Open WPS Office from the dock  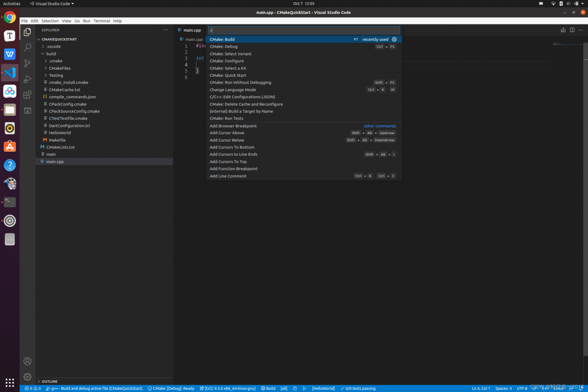click(10, 54)
